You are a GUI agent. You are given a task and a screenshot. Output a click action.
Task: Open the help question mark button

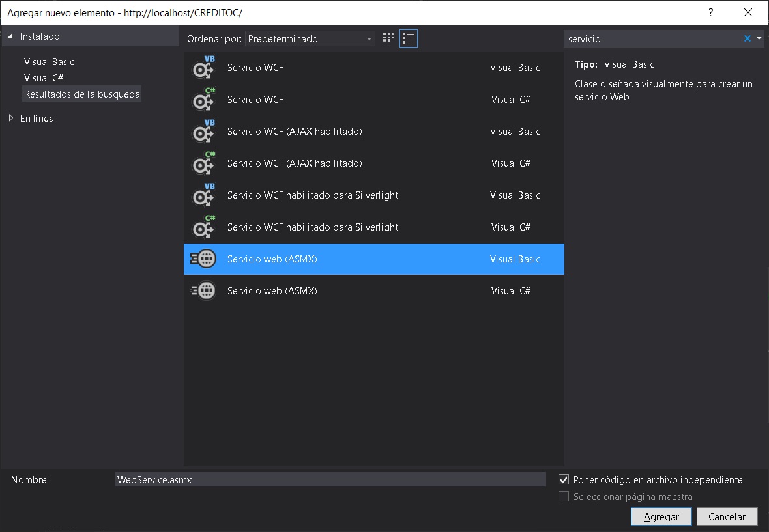710,13
